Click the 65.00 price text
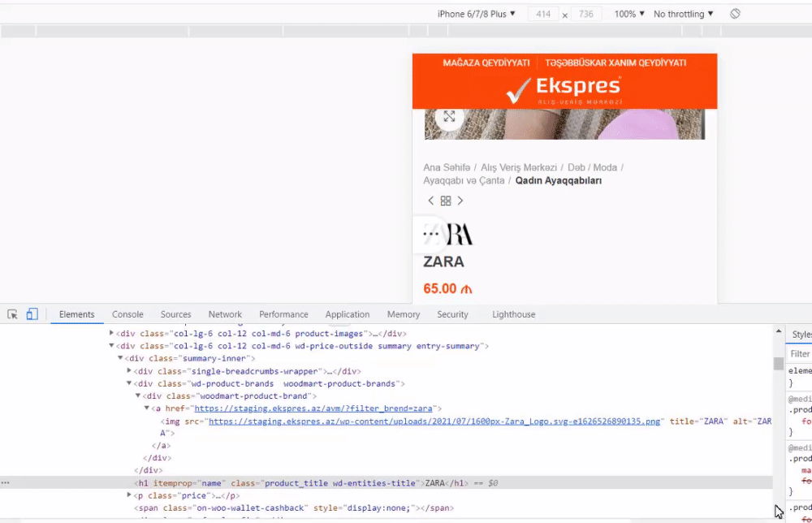The width and height of the screenshot is (812, 523). (x=447, y=288)
